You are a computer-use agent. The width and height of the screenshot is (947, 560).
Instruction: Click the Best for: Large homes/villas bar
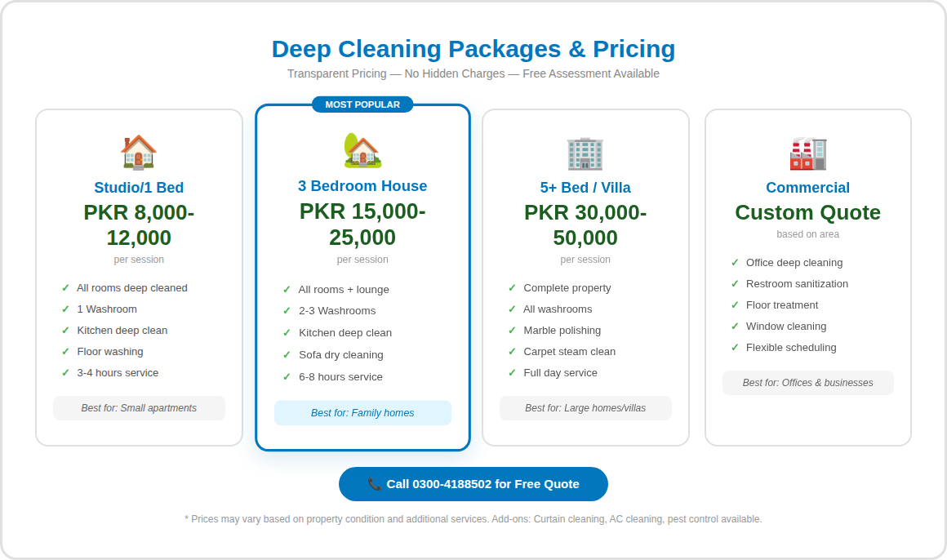pos(585,407)
